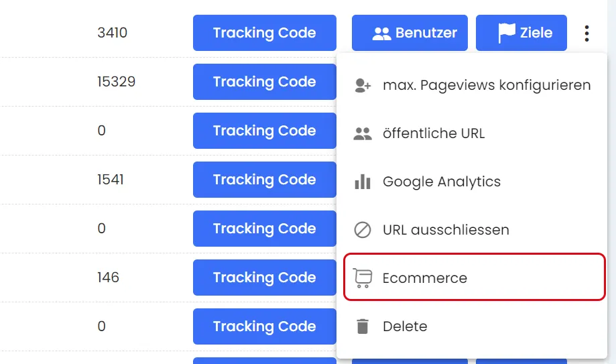Click the add-person icon for max. Pageviews

[363, 85]
